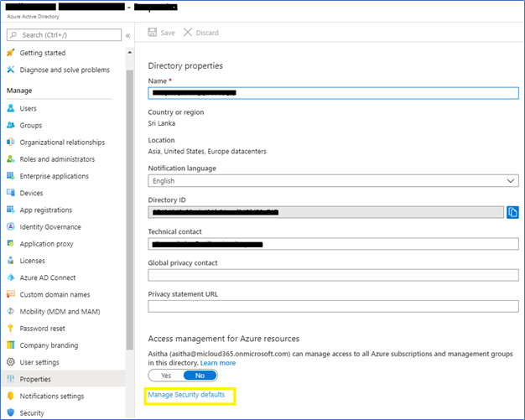Click the Application proxy icon
Image resolution: width=525 pixels, height=420 pixels.
(11, 244)
